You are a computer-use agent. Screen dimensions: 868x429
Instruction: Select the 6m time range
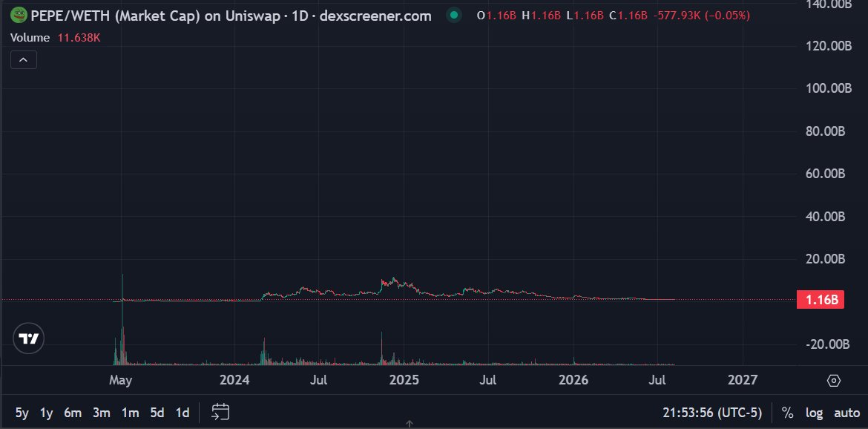[73, 413]
